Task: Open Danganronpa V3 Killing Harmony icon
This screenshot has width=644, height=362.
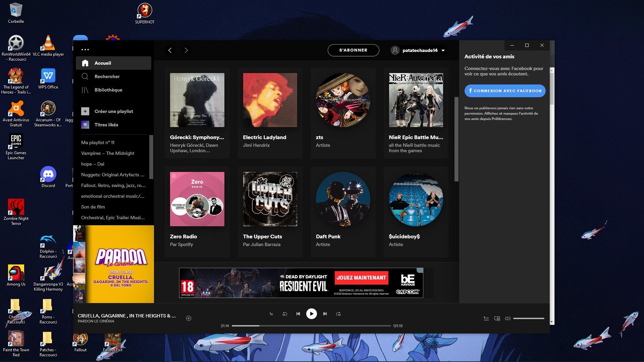Action: 48,278
